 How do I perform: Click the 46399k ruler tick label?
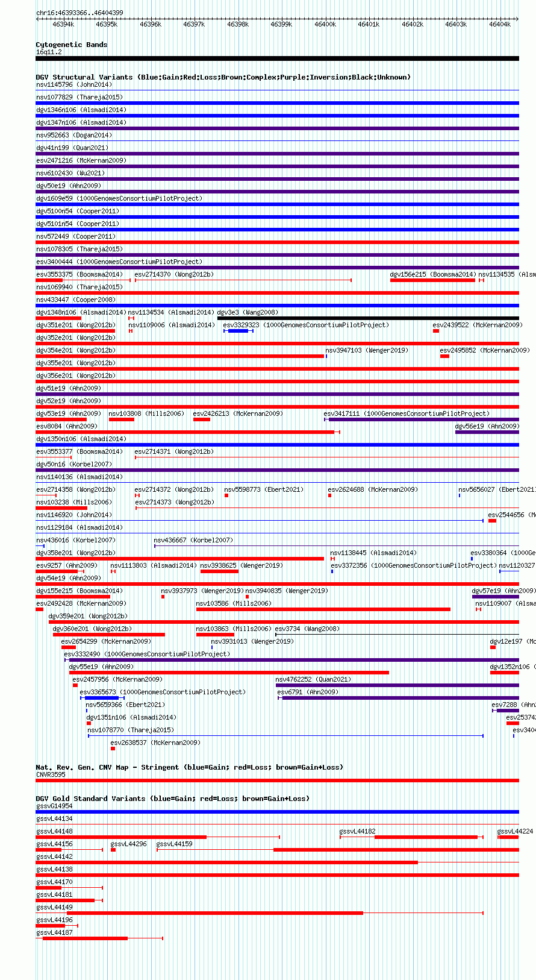(281, 24)
